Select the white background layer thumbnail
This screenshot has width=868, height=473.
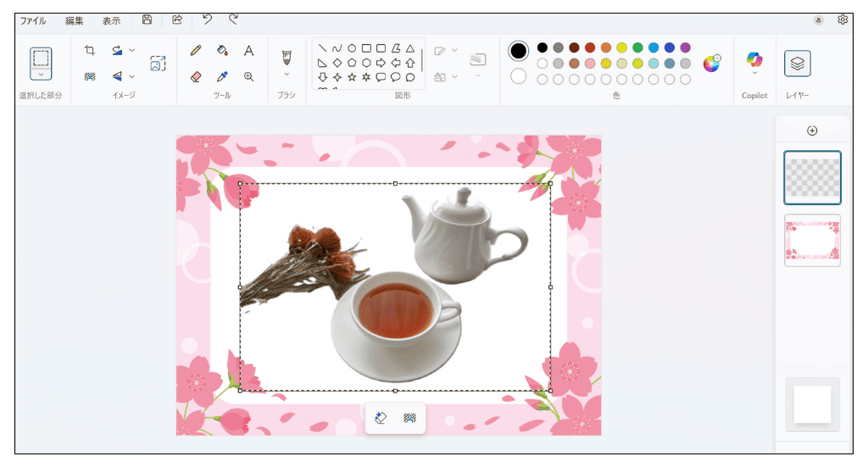pyautogui.click(x=812, y=404)
